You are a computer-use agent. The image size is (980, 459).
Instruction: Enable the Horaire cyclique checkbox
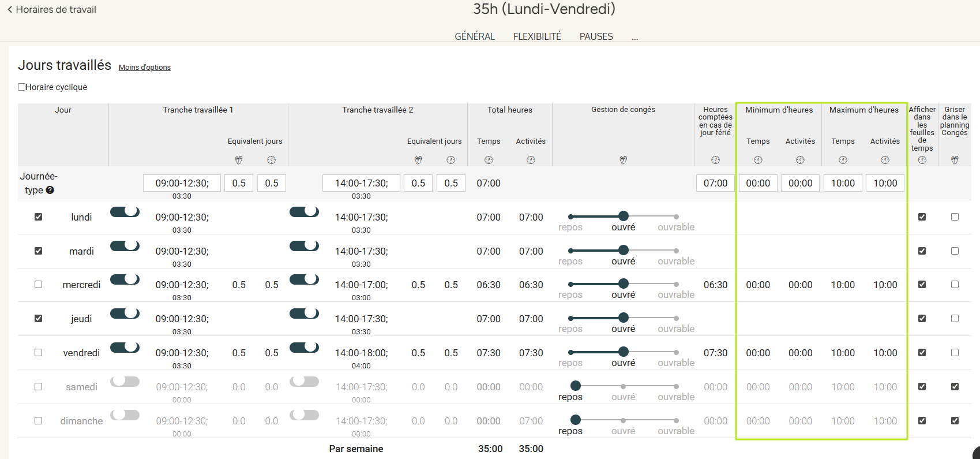coord(22,87)
